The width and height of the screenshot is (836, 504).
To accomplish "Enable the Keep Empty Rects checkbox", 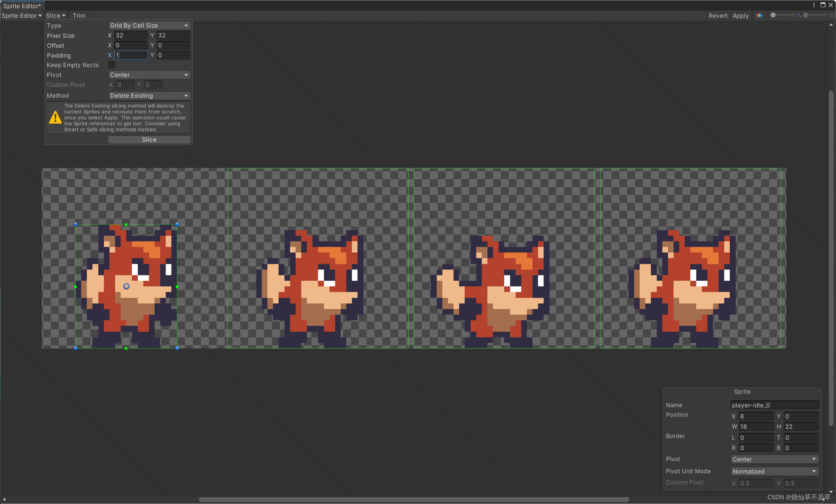I will [111, 65].
